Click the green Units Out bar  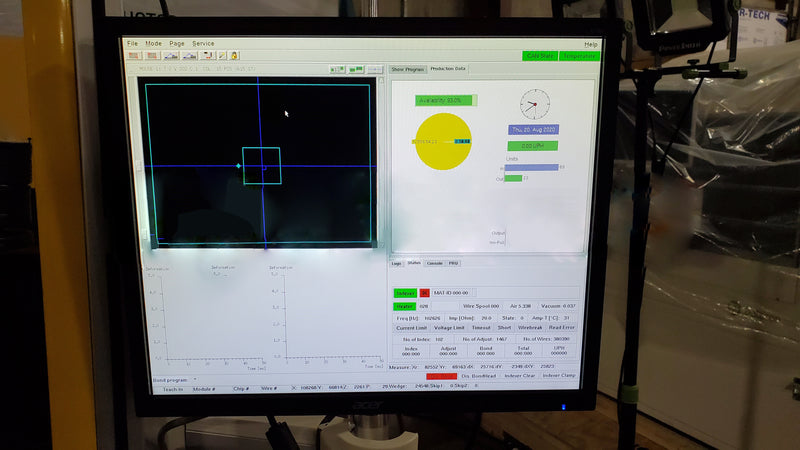[x=513, y=178]
